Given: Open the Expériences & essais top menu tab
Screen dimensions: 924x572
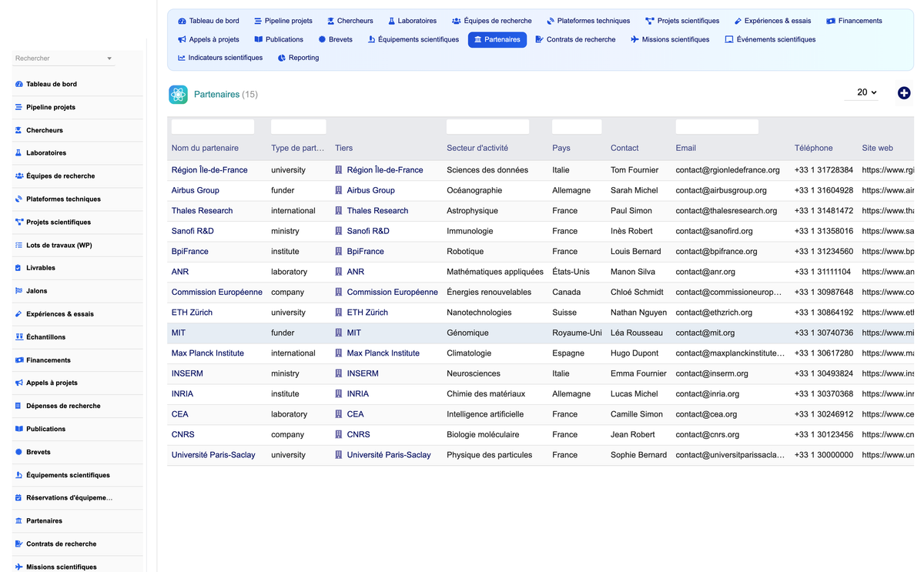Looking at the screenshot, I should [x=772, y=21].
